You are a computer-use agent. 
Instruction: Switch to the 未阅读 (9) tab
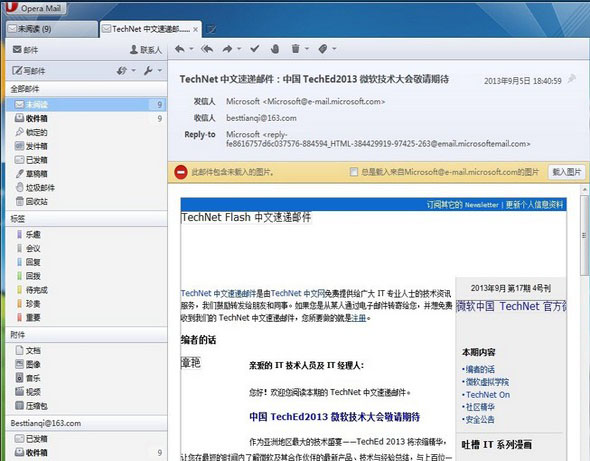[52, 29]
